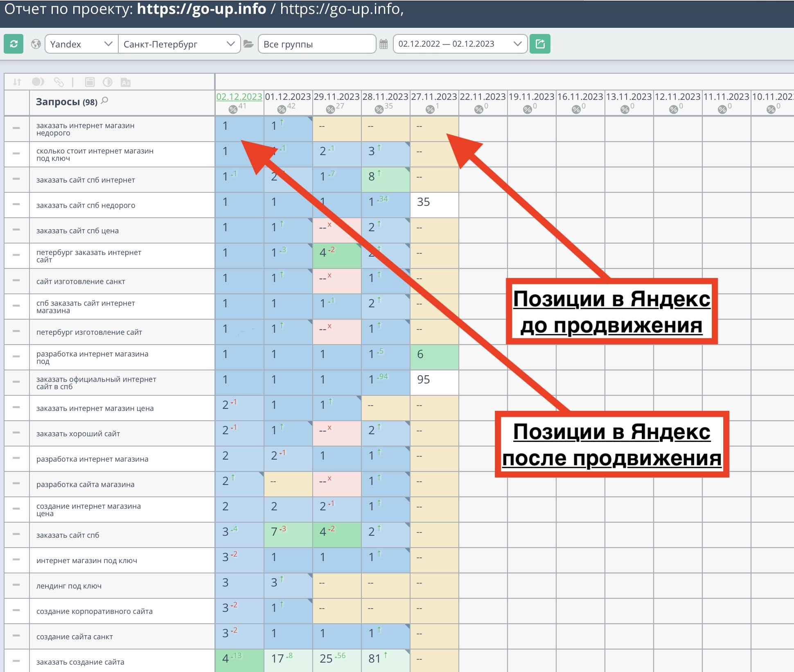Collapse the row 'заказать сайт спб цена'

click(16, 230)
